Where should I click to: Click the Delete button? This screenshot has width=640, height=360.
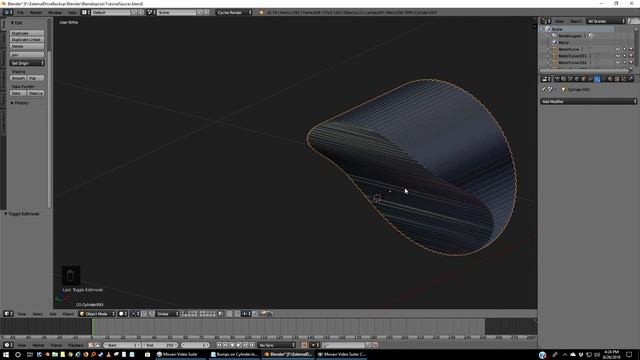[27, 46]
